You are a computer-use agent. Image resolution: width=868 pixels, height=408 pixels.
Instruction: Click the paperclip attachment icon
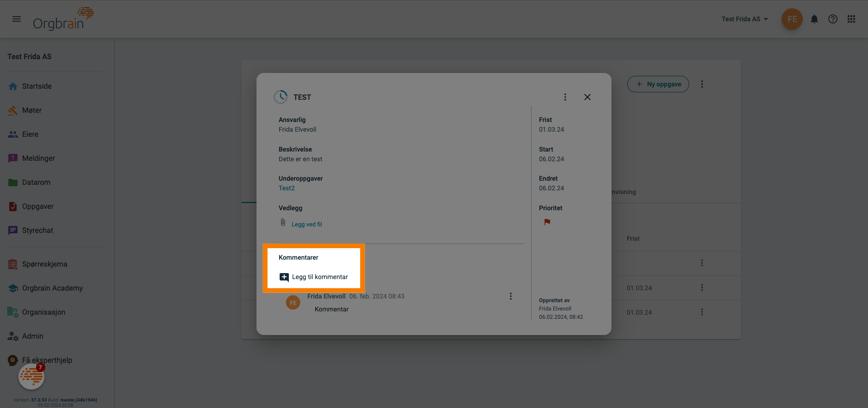coord(283,223)
